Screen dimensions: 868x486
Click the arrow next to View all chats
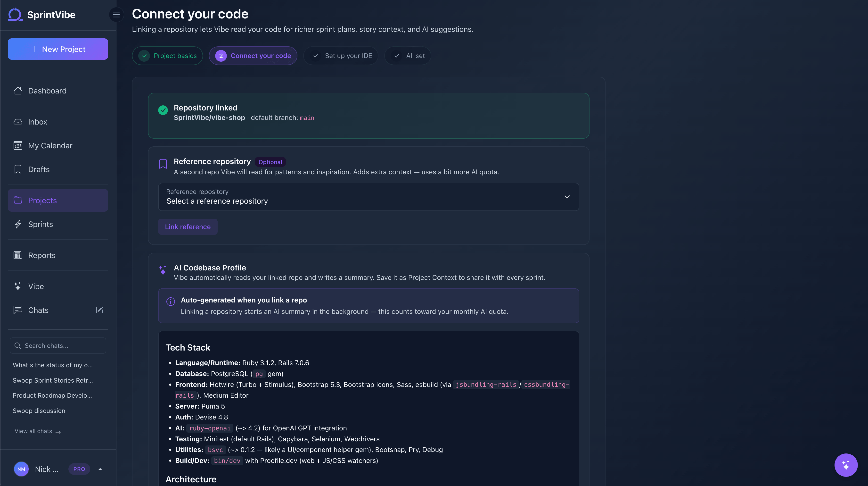[x=58, y=432]
